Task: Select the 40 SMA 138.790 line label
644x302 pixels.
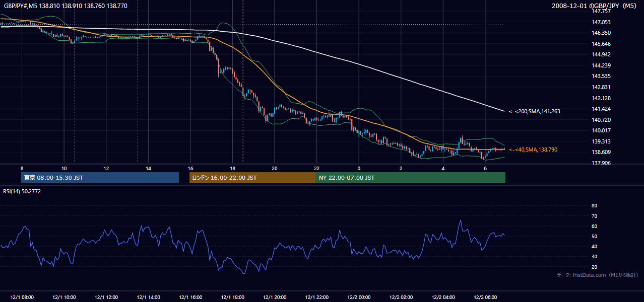Action: [x=533, y=149]
